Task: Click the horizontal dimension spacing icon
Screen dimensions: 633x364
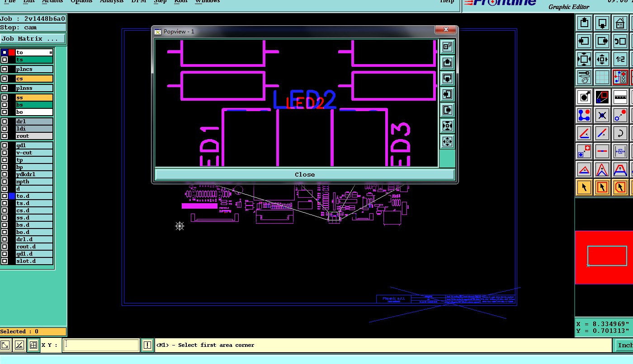Action: point(620,151)
